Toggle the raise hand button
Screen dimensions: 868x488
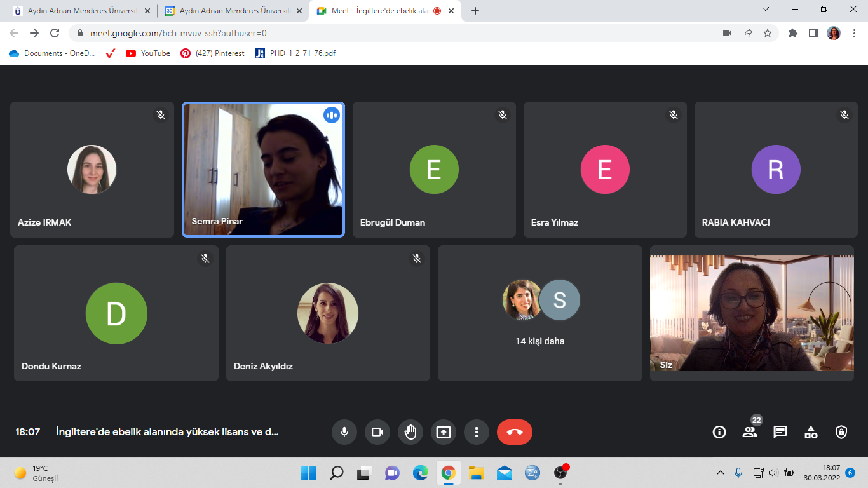[410, 432]
